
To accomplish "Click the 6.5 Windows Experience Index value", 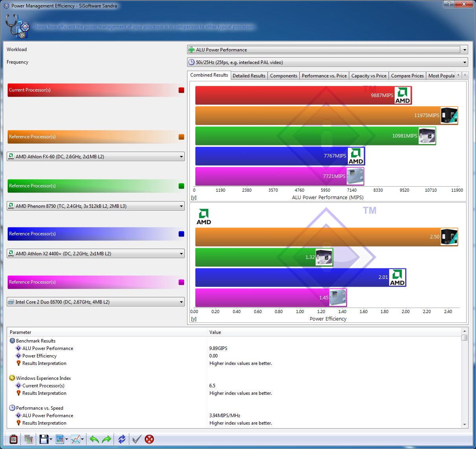I will pyautogui.click(x=212, y=386).
